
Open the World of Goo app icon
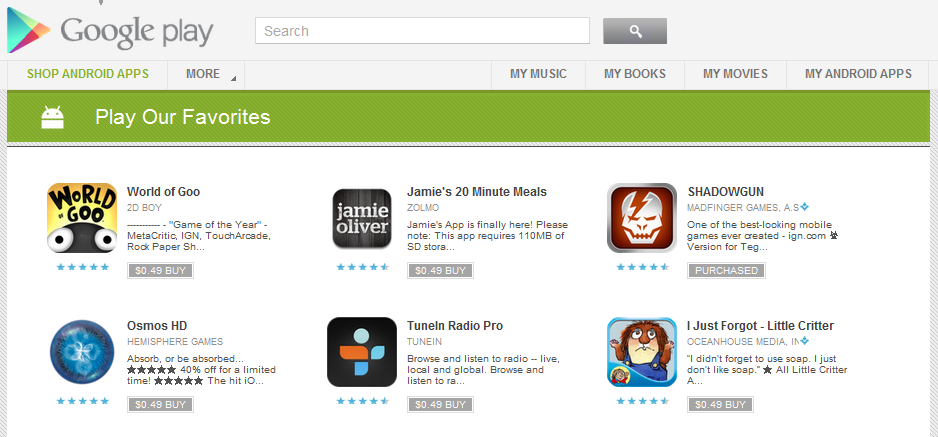82,218
